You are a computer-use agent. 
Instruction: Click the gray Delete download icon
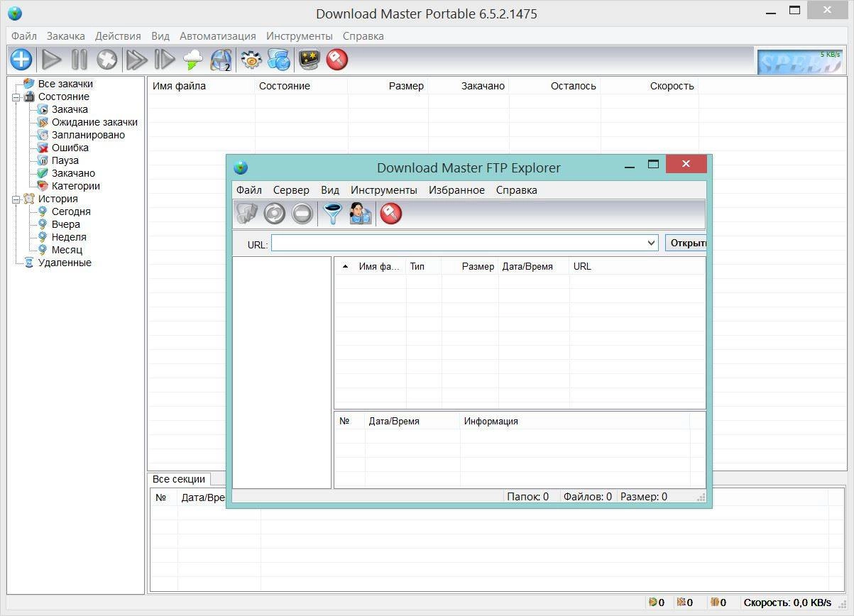(x=106, y=60)
